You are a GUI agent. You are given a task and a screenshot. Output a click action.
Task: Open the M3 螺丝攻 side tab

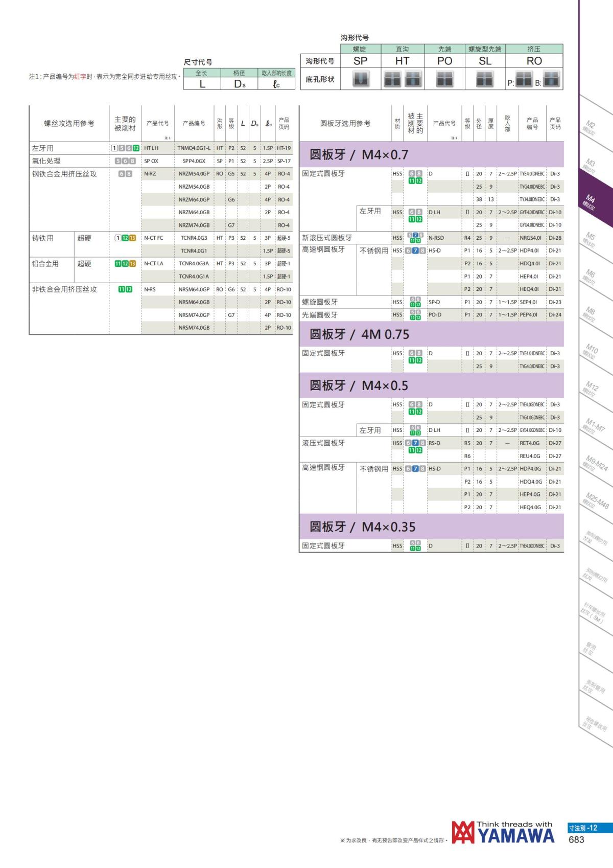[590, 166]
